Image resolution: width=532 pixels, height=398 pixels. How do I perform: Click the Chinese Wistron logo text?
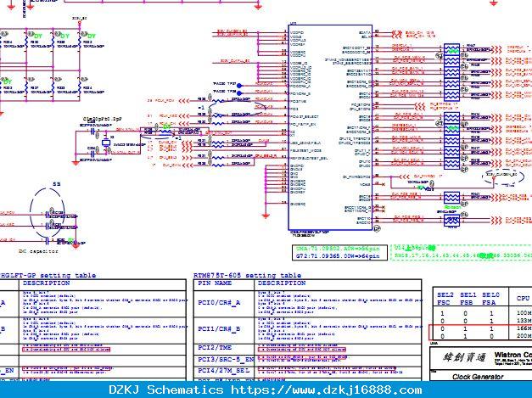pyautogui.click(x=464, y=357)
